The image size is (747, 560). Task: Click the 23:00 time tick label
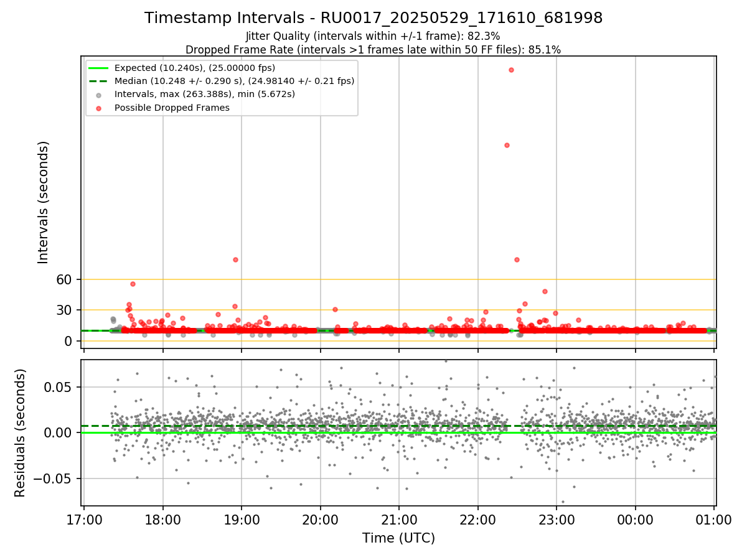tap(557, 519)
